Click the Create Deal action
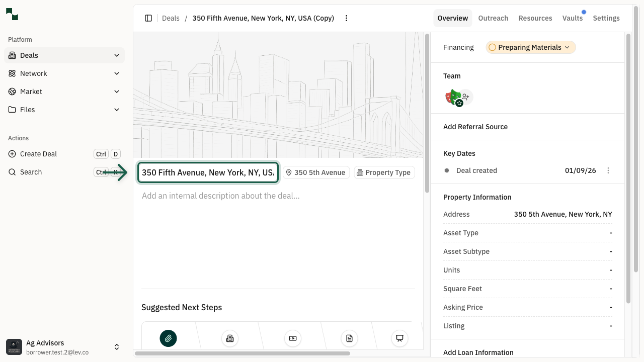This screenshot has height=362, width=644. coord(39,154)
